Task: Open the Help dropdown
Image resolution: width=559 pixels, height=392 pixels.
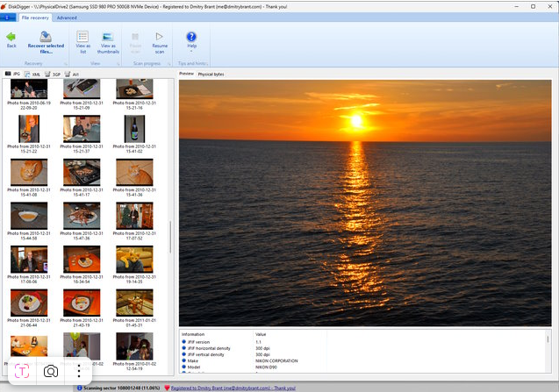Action: tap(191, 39)
